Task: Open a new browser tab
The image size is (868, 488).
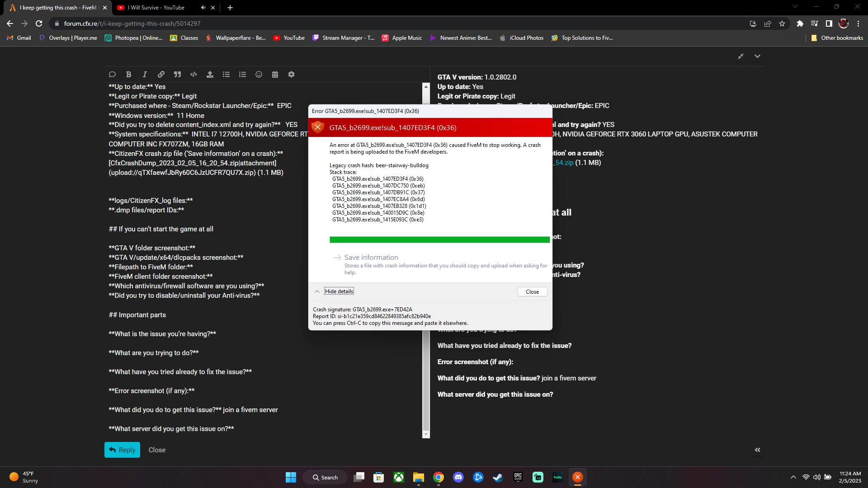Action: click(230, 8)
